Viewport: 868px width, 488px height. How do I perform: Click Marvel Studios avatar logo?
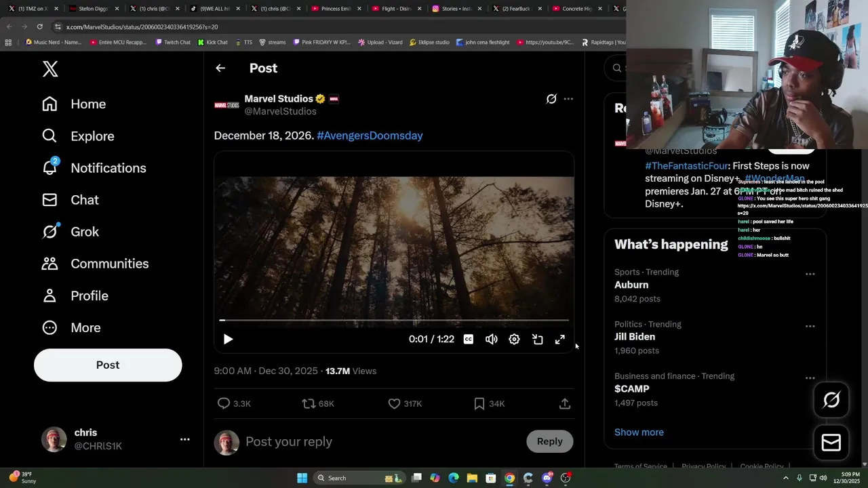[226, 104]
